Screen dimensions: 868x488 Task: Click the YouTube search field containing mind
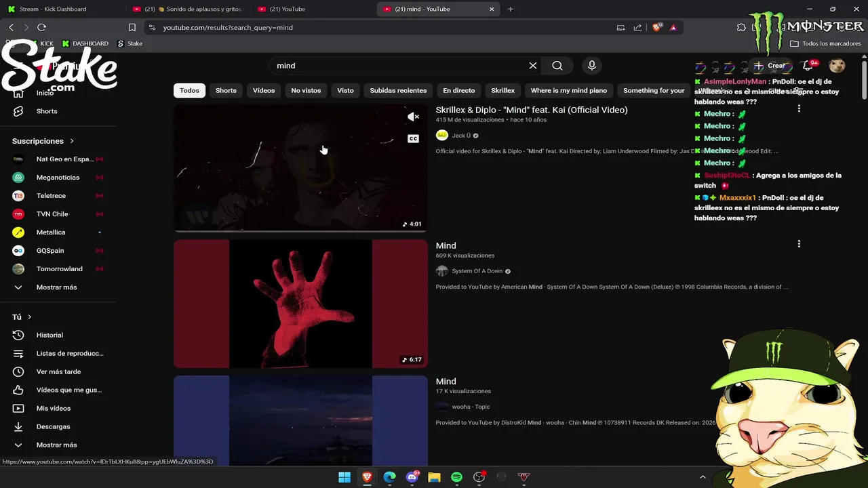tap(397, 66)
